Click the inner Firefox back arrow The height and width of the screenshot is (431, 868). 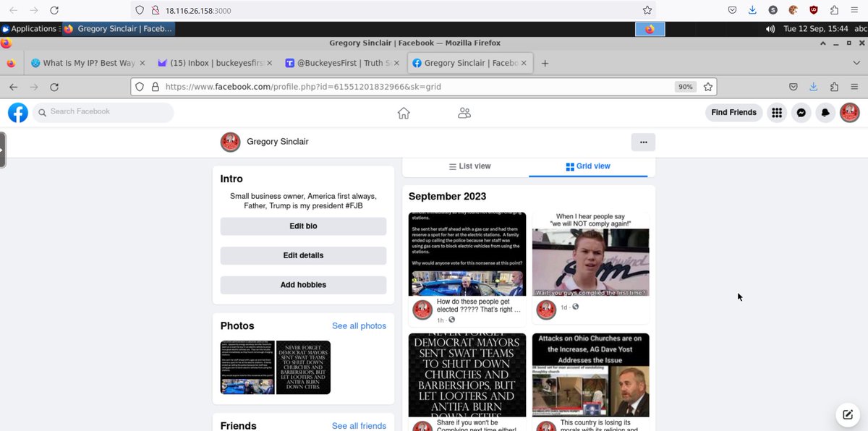click(13, 87)
